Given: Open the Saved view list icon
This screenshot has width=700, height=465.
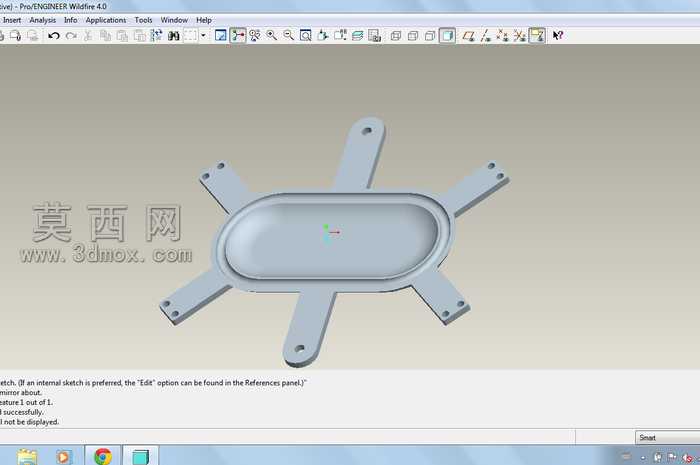Looking at the screenshot, I should [340, 36].
